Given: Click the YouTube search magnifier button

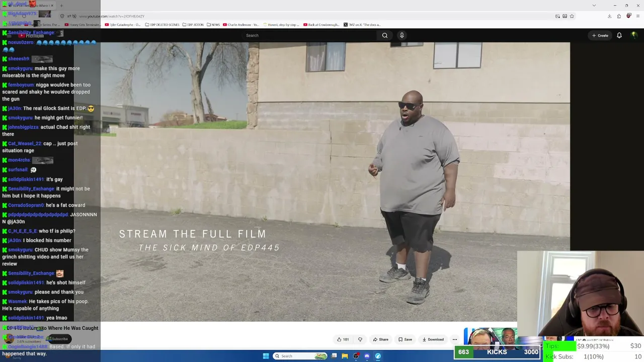Looking at the screenshot, I should point(385,35).
